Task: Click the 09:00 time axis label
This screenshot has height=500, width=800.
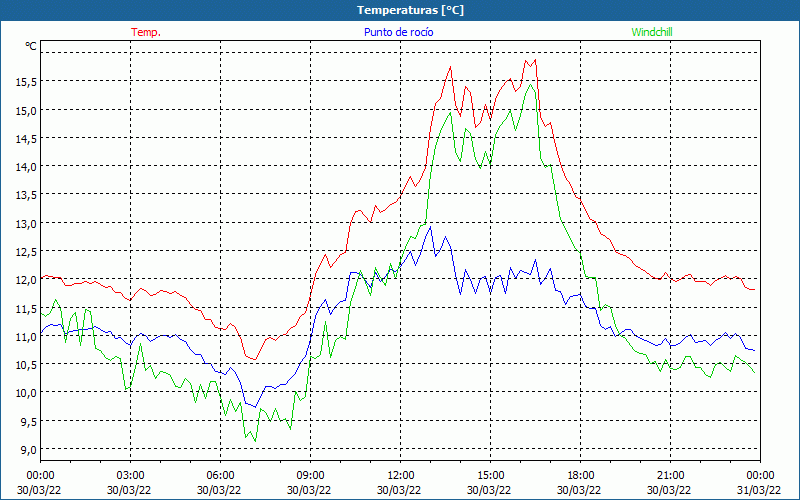Action: coord(310,476)
